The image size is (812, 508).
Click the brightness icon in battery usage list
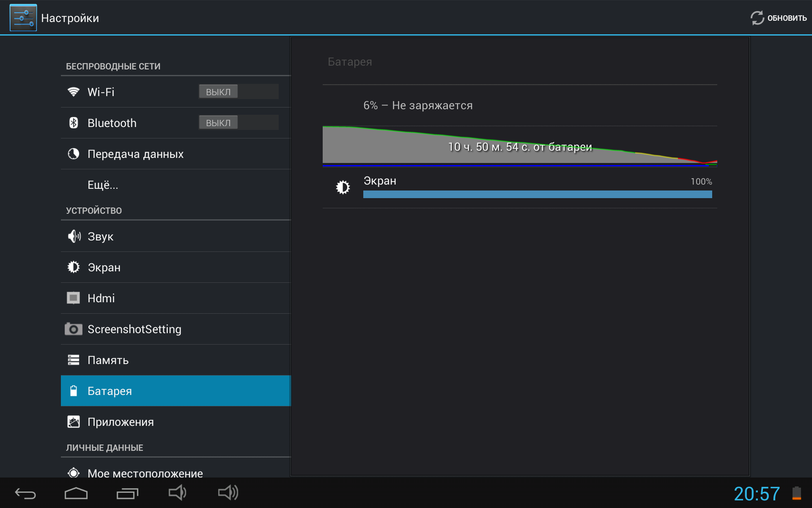pos(343,187)
